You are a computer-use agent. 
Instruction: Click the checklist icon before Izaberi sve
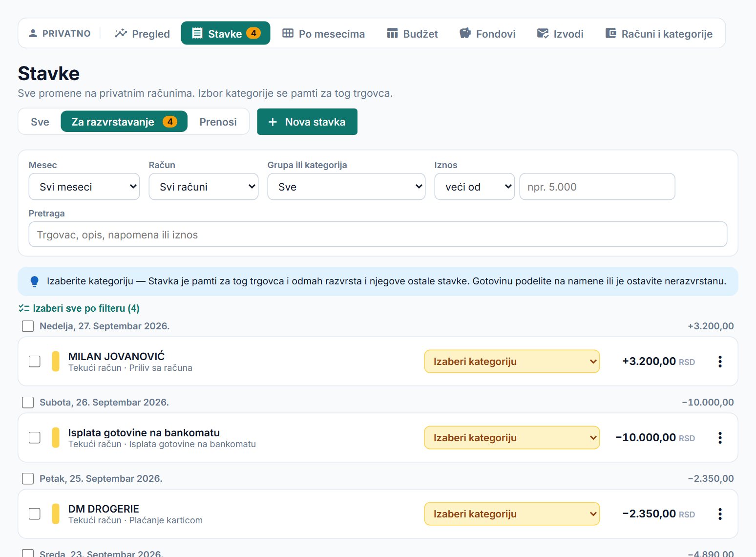tap(24, 308)
